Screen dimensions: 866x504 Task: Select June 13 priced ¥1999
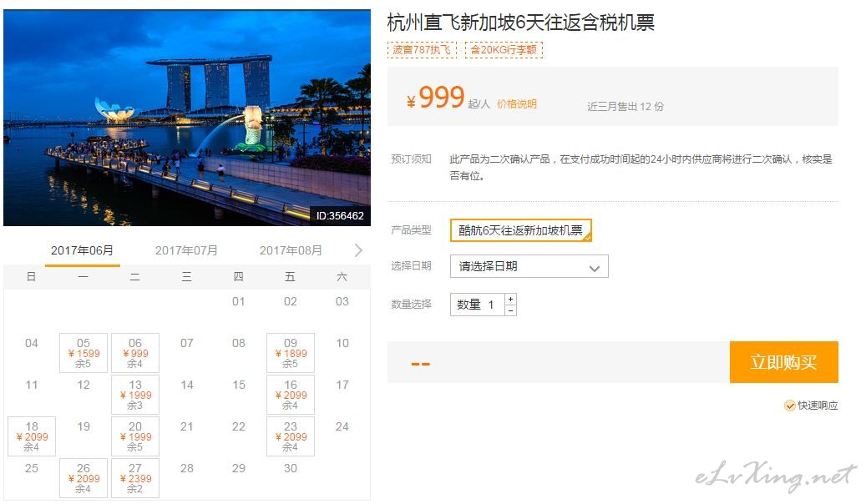(135, 395)
